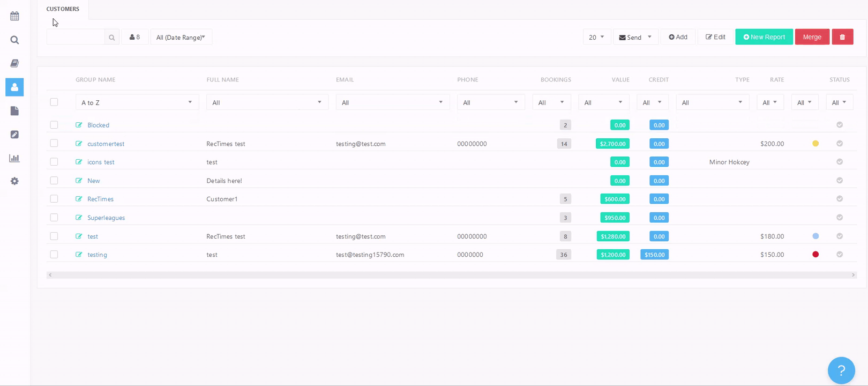Expand the All (Date Range) dropdown

coord(181,38)
